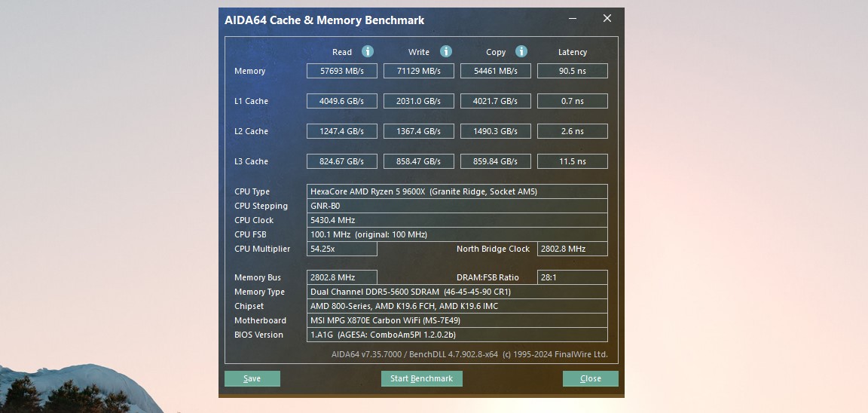Click the CPU Multiplier label

click(x=262, y=249)
